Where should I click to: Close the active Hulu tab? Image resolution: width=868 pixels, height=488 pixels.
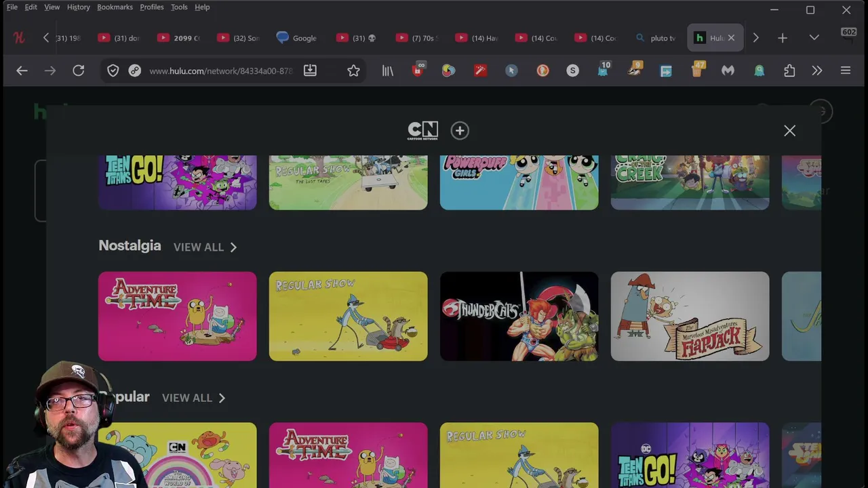731,38
